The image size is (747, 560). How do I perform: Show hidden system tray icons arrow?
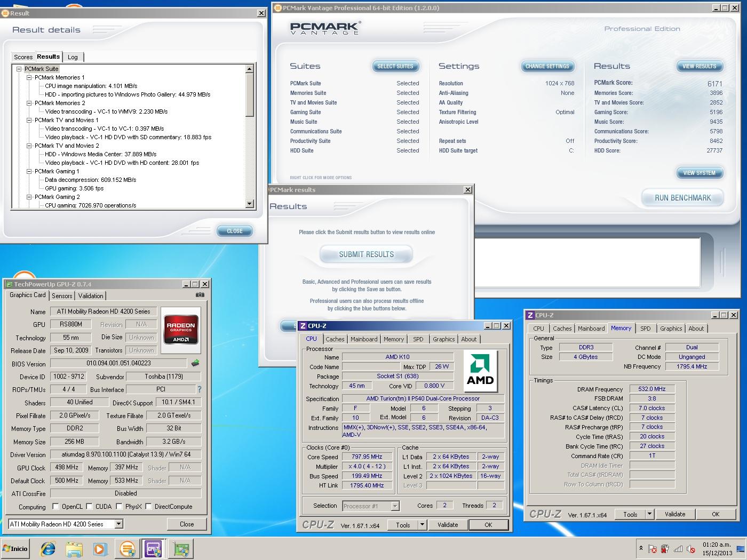[x=641, y=548]
